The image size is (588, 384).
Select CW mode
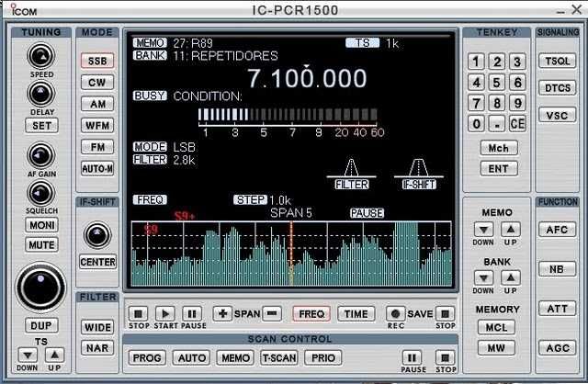click(x=97, y=82)
